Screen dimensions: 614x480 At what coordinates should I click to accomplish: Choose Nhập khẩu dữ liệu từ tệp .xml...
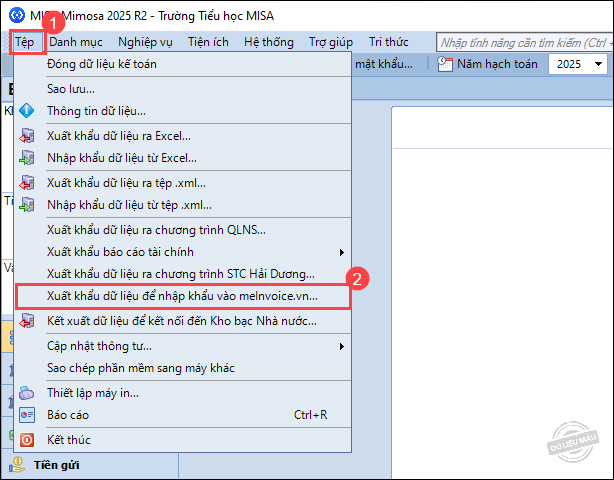[x=182, y=205]
